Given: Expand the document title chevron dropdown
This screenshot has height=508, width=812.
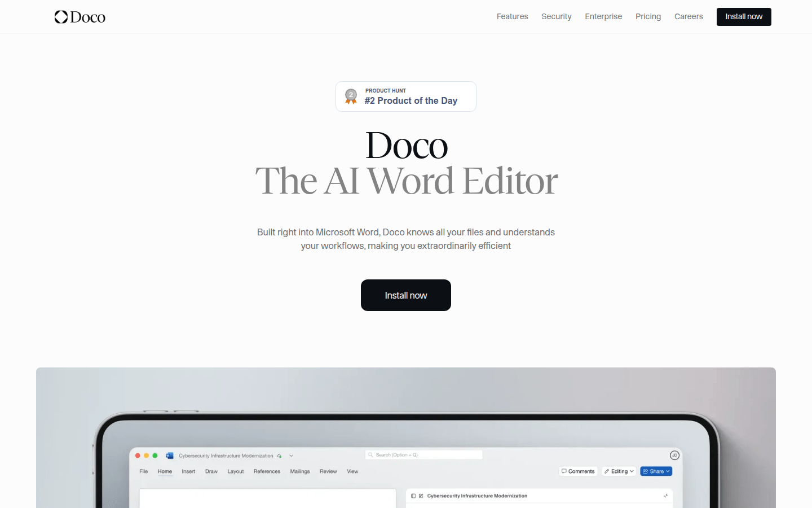Looking at the screenshot, I should 292,456.
